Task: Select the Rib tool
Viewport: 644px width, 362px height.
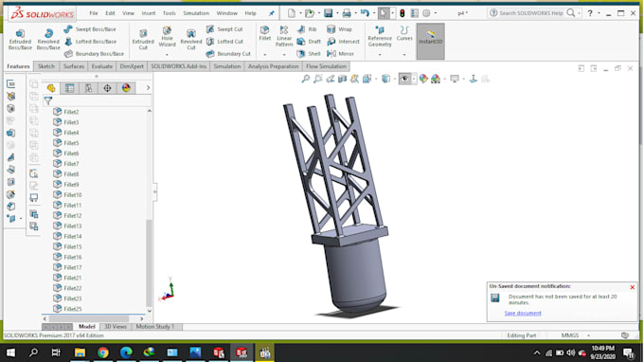Action: coord(307,29)
